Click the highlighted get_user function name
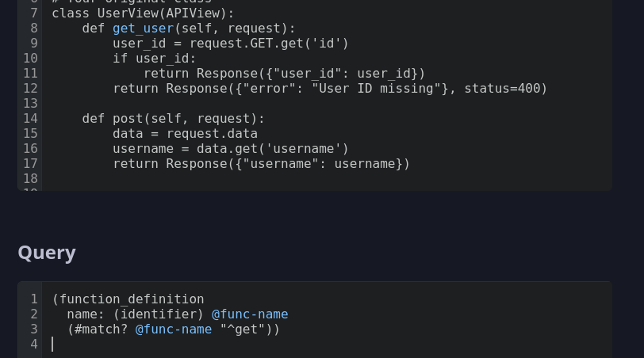 pyautogui.click(x=143, y=29)
